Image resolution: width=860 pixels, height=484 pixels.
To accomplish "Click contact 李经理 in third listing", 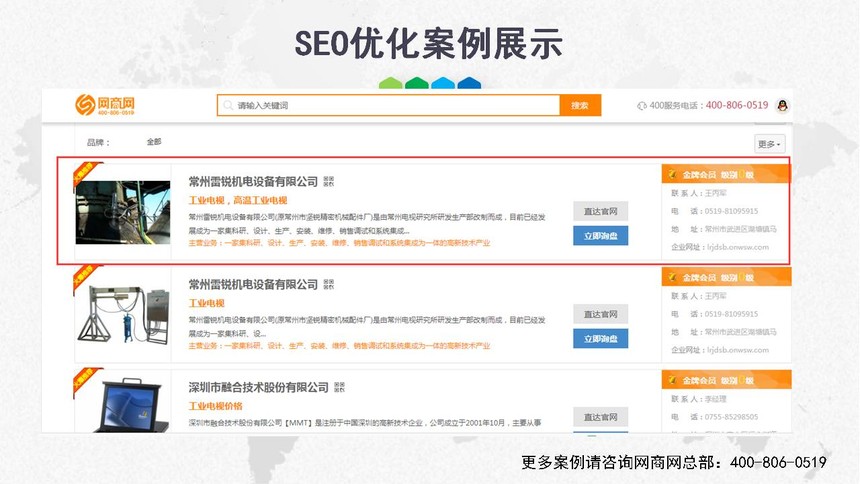I will pyautogui.click(x=715, y=399).
